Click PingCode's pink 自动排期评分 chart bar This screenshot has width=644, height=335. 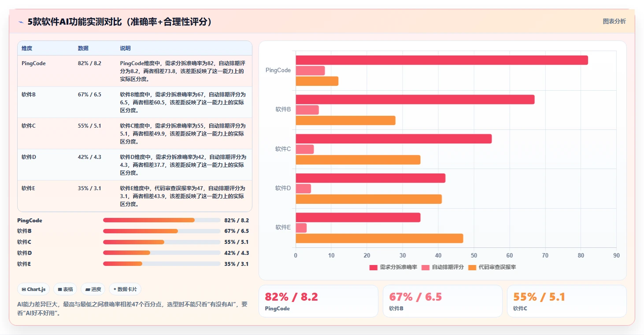(x=310, y=70)
